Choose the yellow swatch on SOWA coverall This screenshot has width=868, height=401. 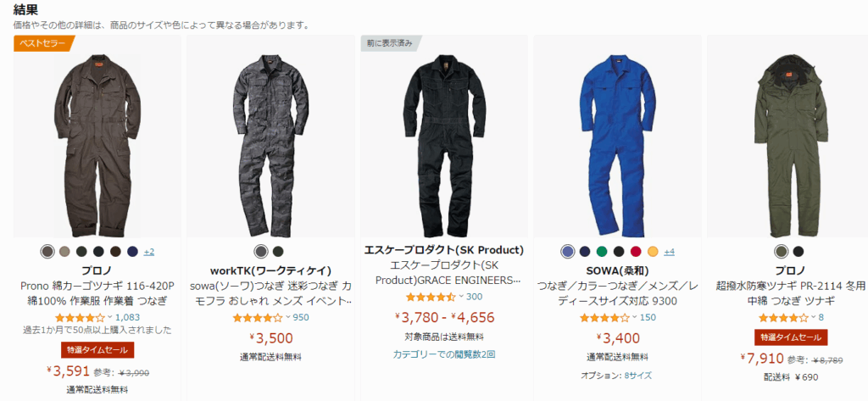point(653,252)
